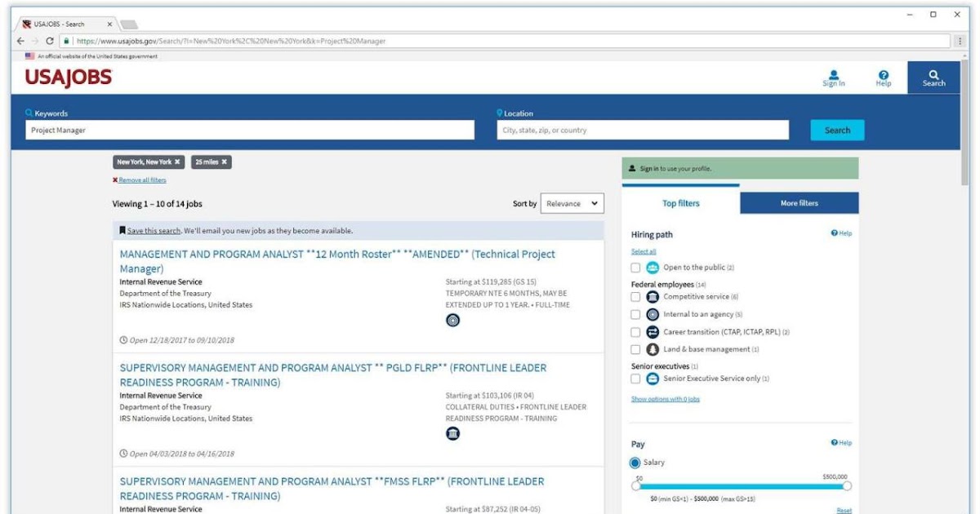Open the Help question-mark icon in header

884,74
